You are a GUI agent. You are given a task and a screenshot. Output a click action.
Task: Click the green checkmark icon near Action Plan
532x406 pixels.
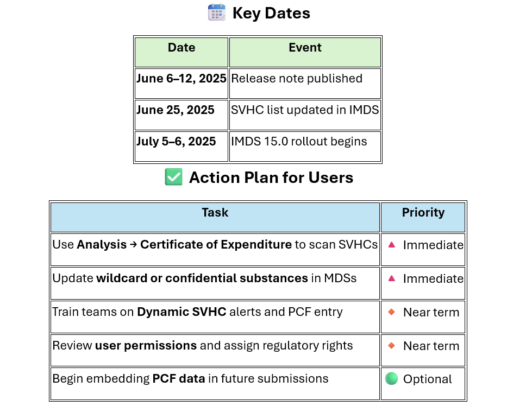pyautogui.click(x=173, y=177)
